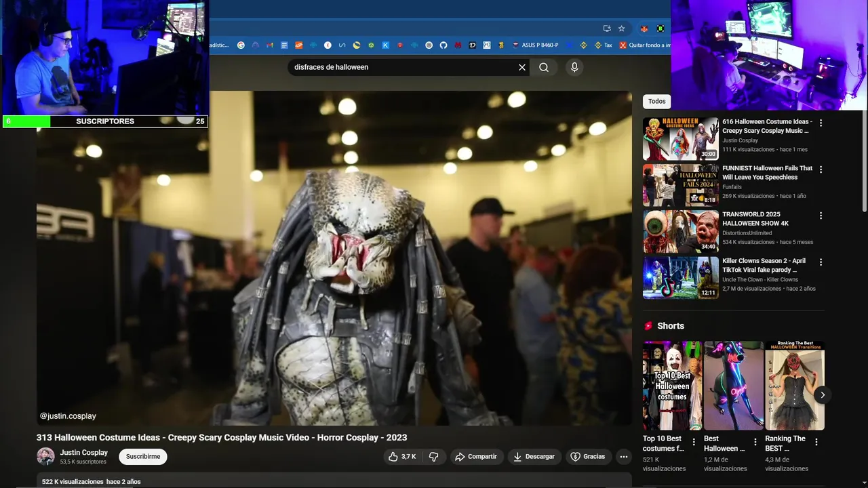Like the video with thumbs-up icon
Image resolution: width=868 pixels, height=488 pixels.
tap(402, 457)
